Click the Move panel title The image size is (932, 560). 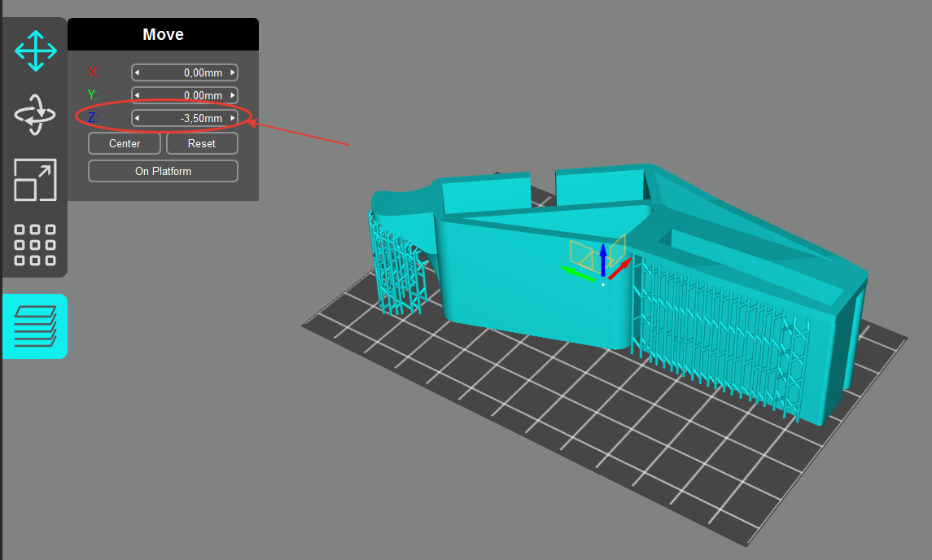pos(163,34)
